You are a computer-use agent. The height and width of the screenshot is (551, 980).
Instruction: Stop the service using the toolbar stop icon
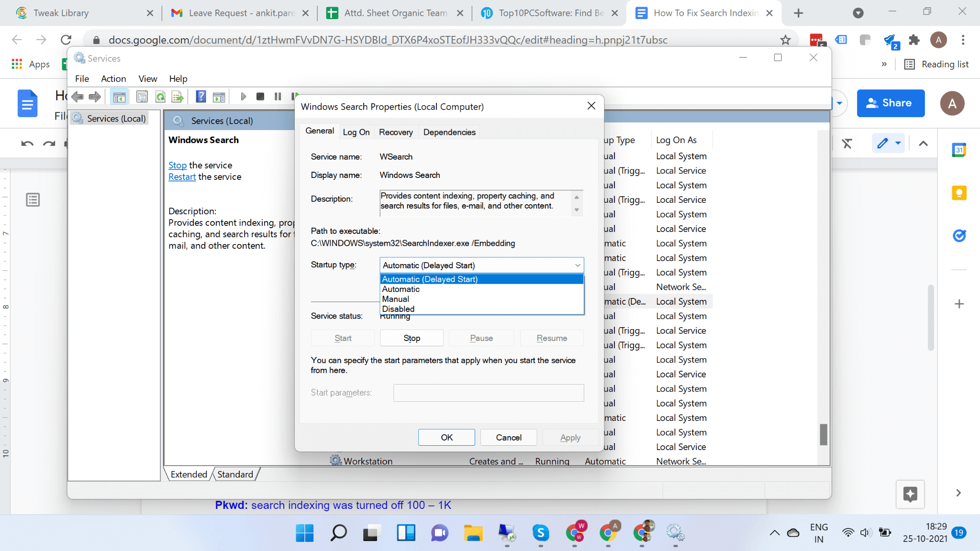coord(260,96)
